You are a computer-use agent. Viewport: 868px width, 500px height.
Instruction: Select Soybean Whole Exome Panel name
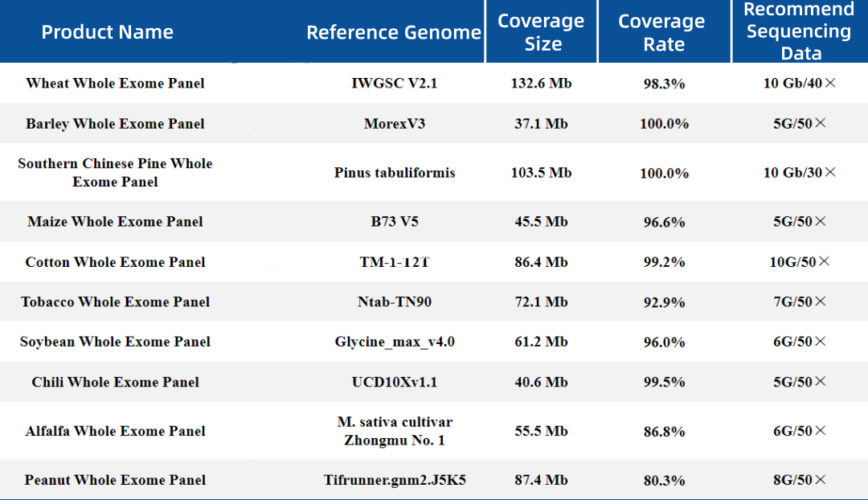click(115, 342)
